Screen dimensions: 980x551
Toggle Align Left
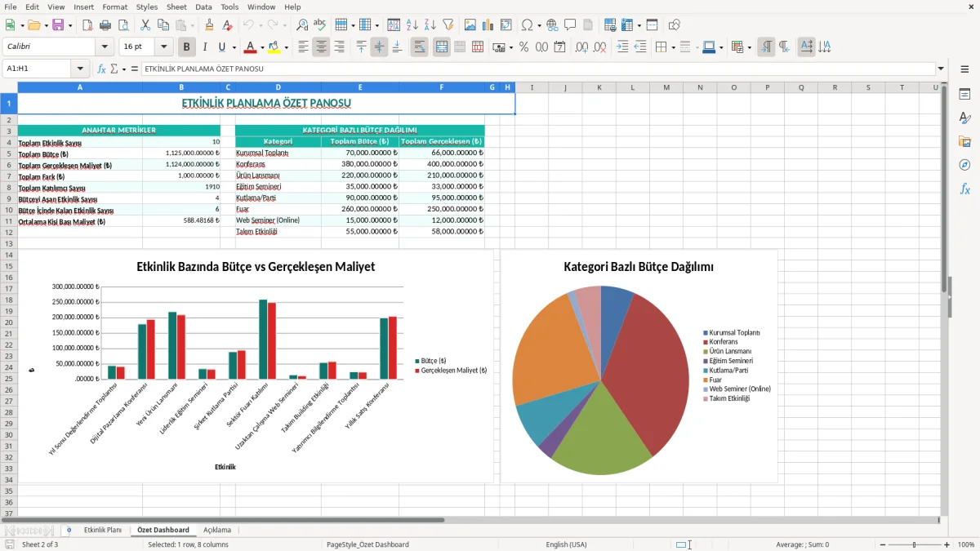click(x=303, y=47)
